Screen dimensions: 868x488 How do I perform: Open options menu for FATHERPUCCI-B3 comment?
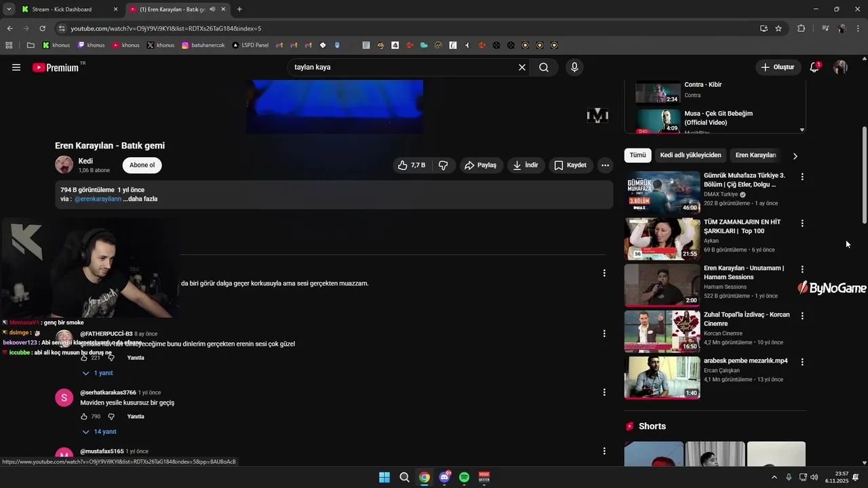(x=604, y=333)
